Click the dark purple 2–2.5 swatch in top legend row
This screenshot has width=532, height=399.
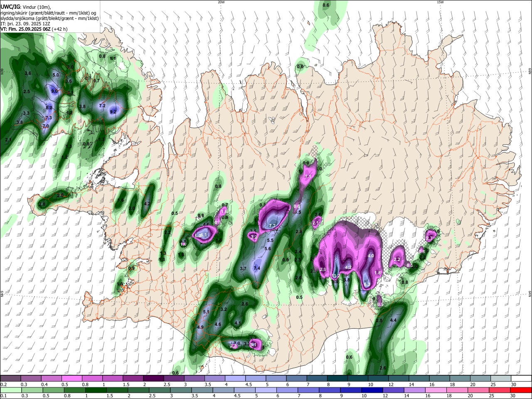[x=153, y=378]
